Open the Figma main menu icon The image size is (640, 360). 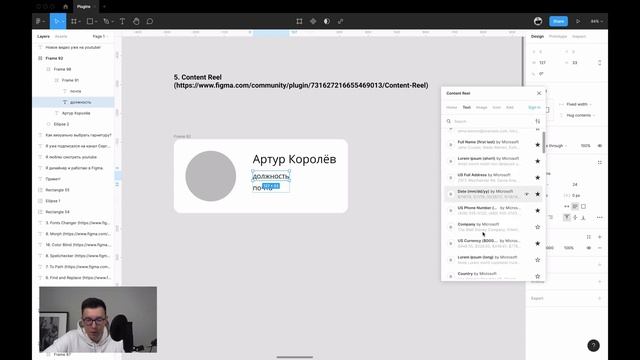[39, 21]
